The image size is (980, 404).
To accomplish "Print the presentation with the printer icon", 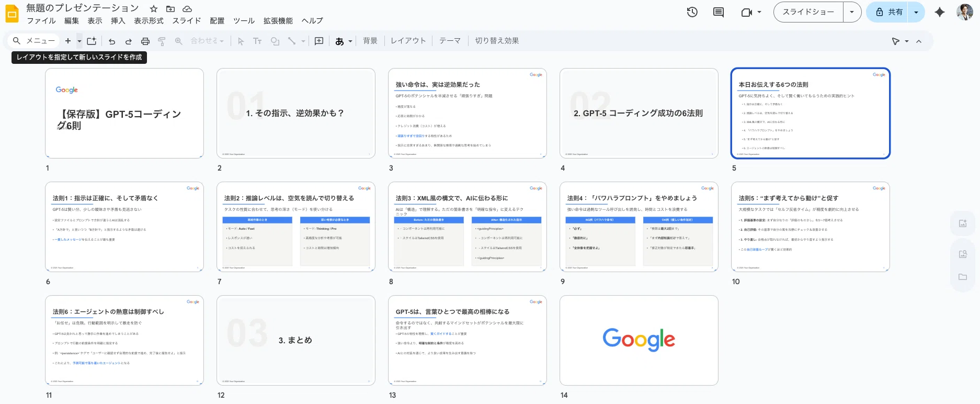I will pos(145,41).
